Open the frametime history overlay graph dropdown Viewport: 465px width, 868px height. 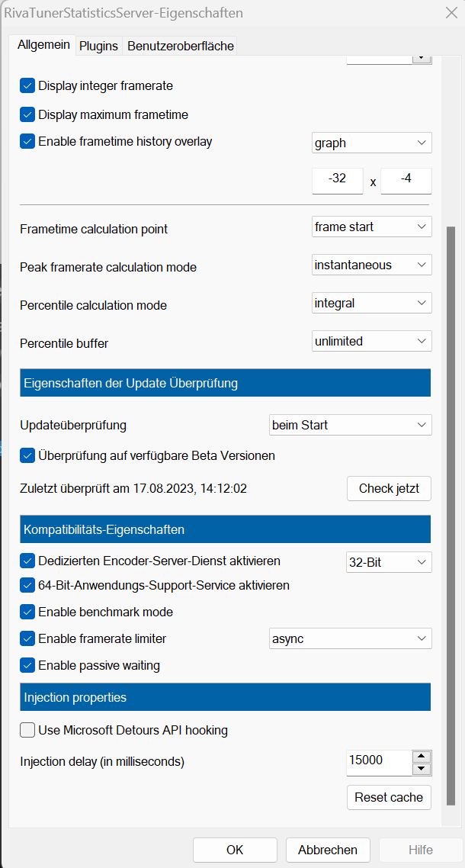pyautogui.click(x=372, y=143)
